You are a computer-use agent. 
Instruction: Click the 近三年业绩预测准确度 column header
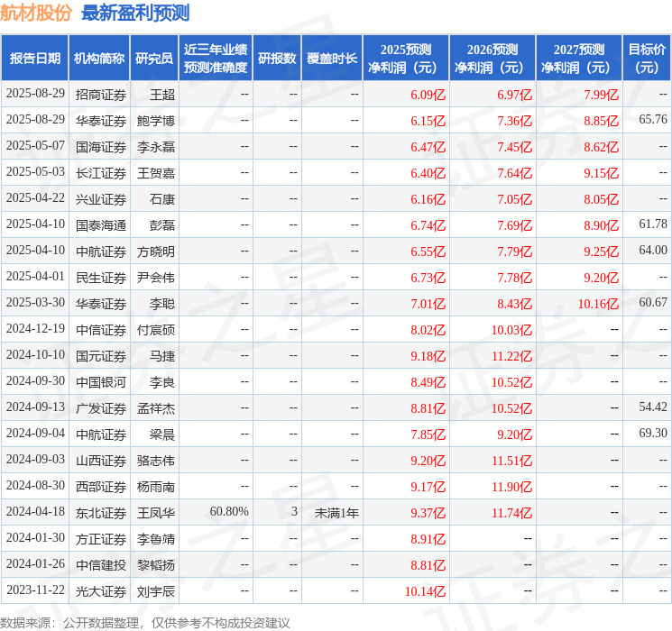pos(216,59)
